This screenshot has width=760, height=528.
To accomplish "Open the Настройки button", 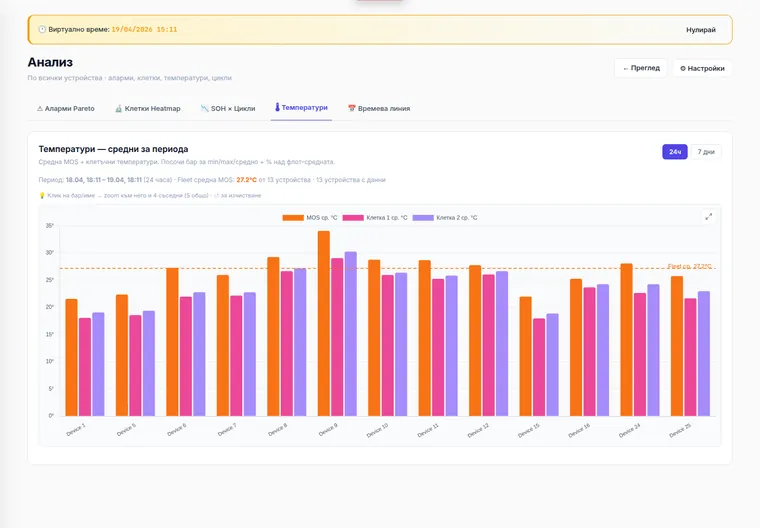I will [702, 68].
